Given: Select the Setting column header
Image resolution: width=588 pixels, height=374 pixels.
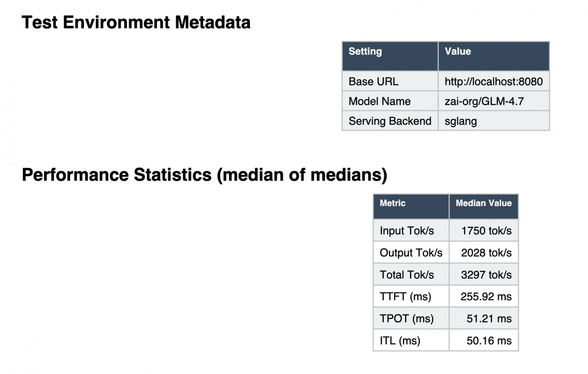Looking at the screenshot, I should 365,52.
